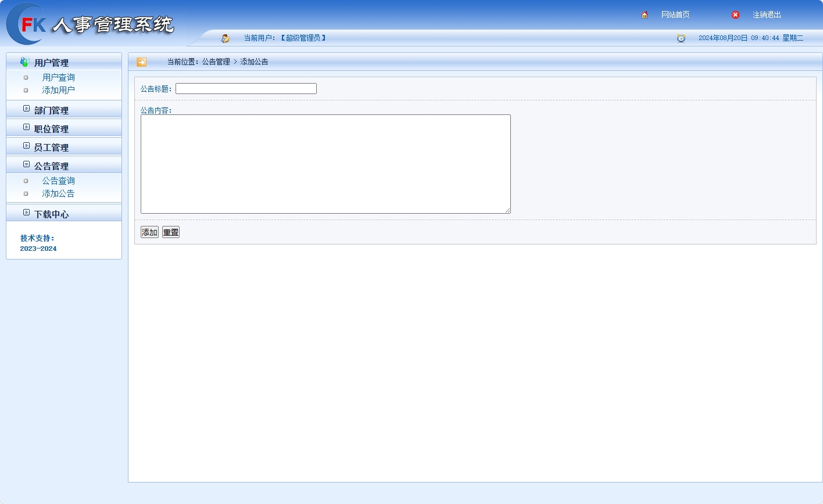Expand the 部门管理 section arrow
This screenshot has height=504, width=823.
tap(26, 109)
